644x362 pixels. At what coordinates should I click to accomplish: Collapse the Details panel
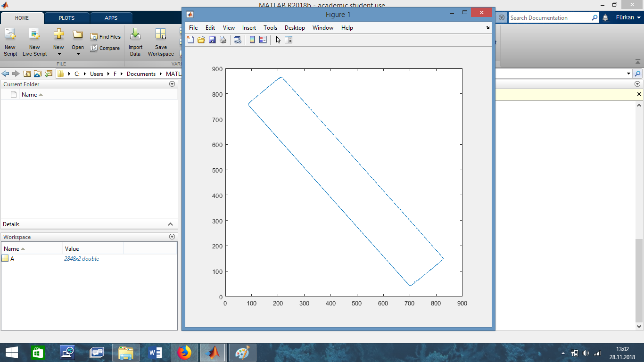tap(171, 224)
